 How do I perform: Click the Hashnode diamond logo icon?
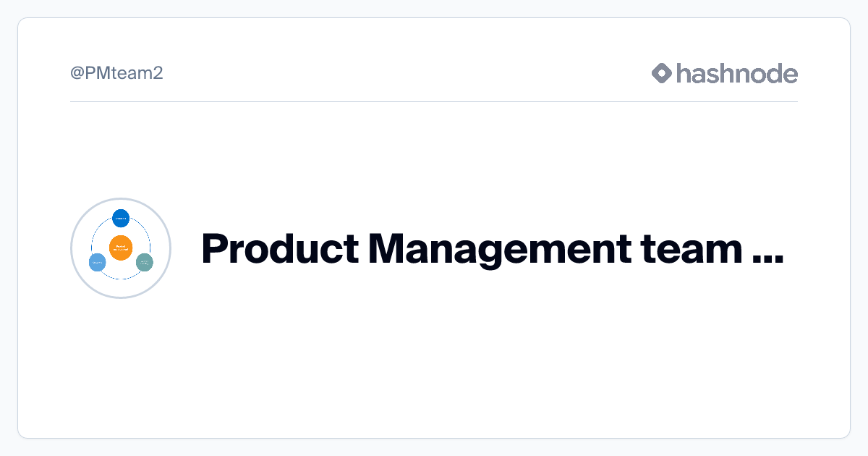(x=662, y=73)
